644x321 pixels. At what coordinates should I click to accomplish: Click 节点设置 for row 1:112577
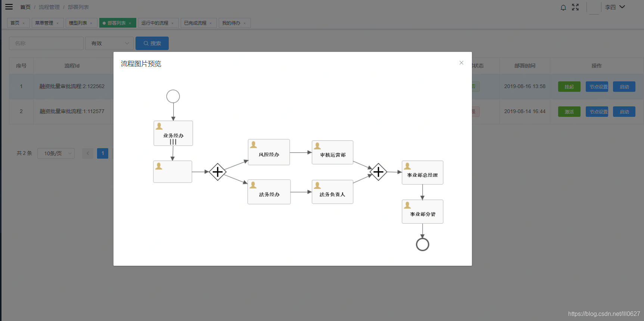coord(597,112)
